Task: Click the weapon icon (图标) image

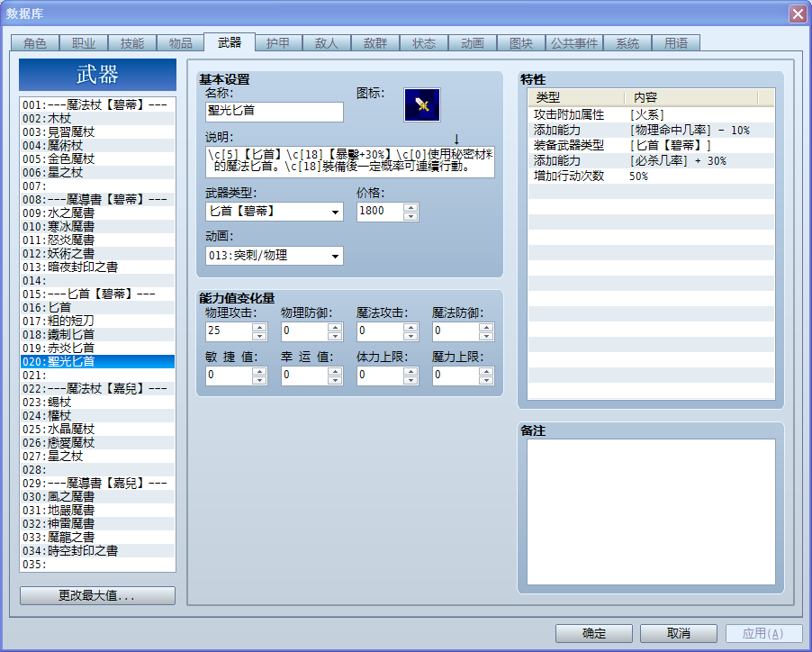Action: click(x=421, y=105)
